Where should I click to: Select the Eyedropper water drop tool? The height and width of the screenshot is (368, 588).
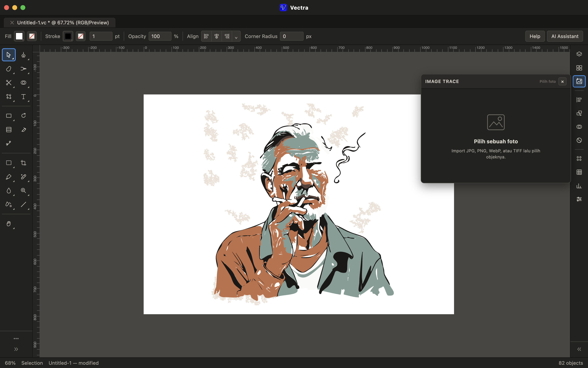click(x=9, y=191)
